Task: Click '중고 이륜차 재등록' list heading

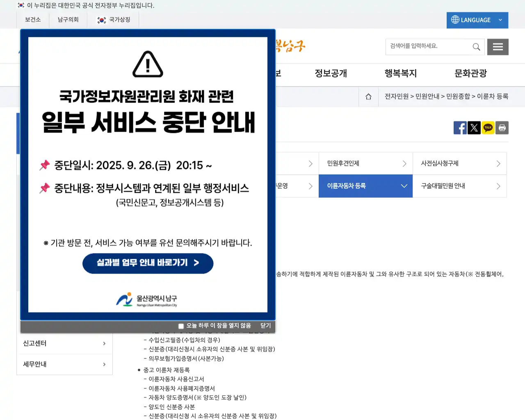Action: [x=167, y=370]
